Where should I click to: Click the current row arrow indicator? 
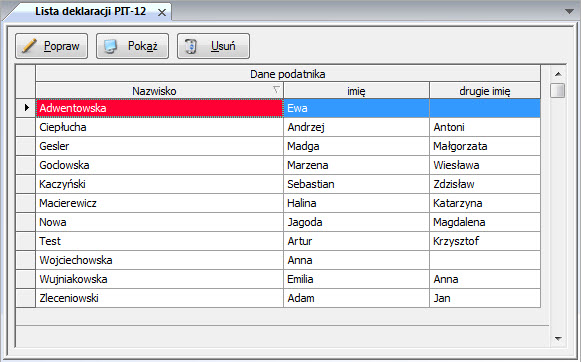coord(26,108)
